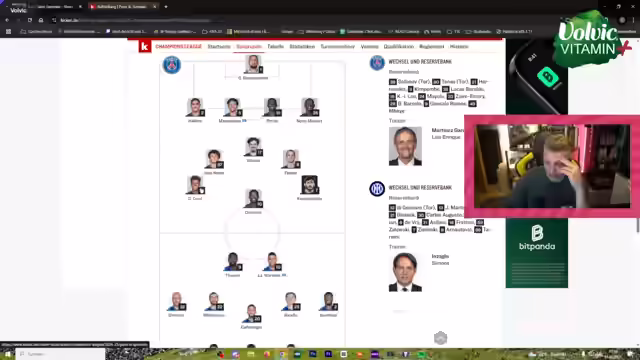This screenshot has width=640, height=360.
Task: Open the Historie tab
Action: (x=459, y=47)
